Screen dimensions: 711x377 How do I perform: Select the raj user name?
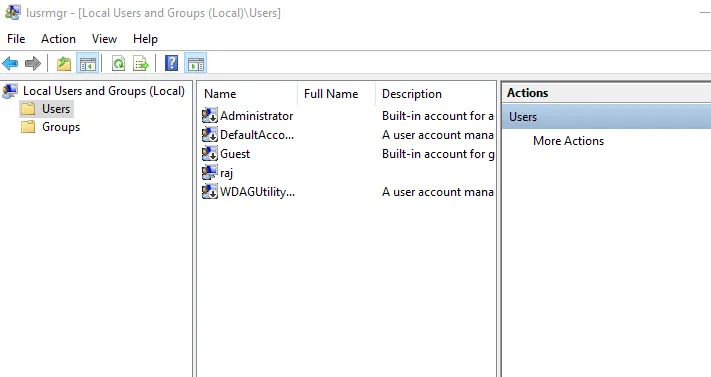(x=226, y=173)
